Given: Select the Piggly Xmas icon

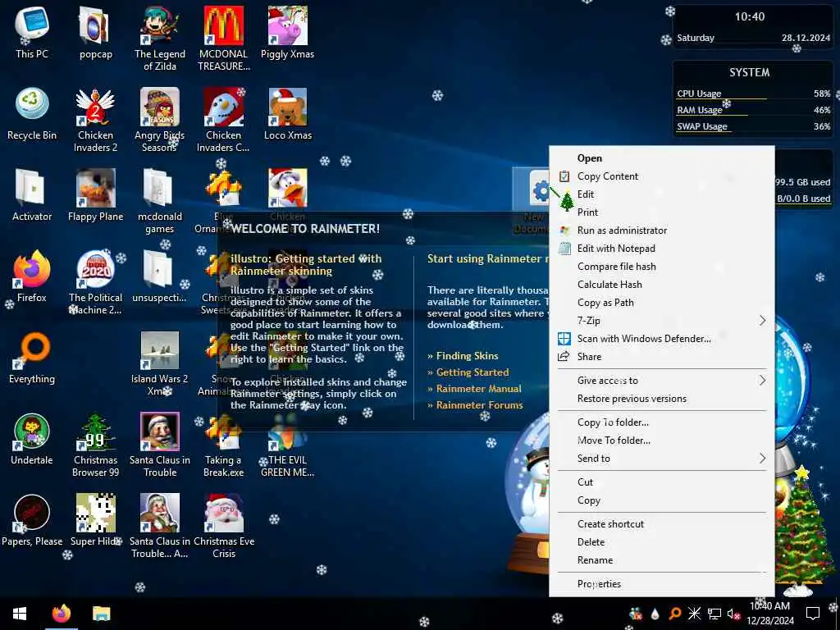Looking at the screenshot, I should 288,32.
